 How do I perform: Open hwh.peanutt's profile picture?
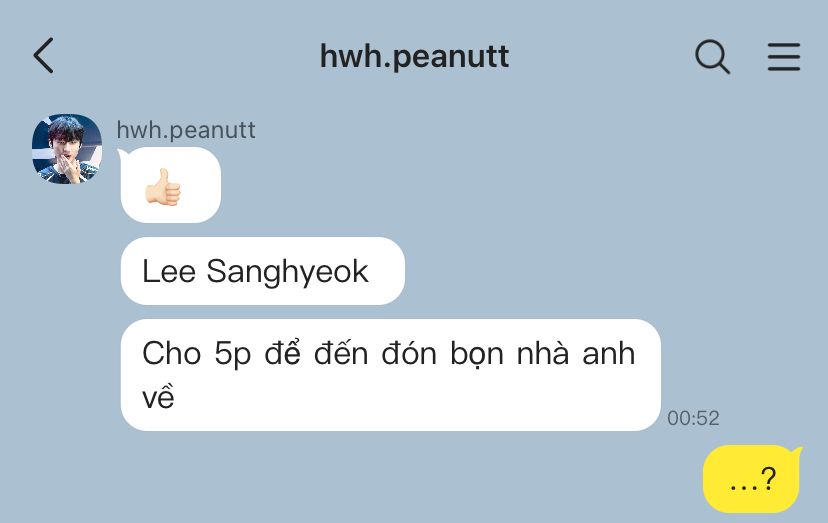(67, 149)
